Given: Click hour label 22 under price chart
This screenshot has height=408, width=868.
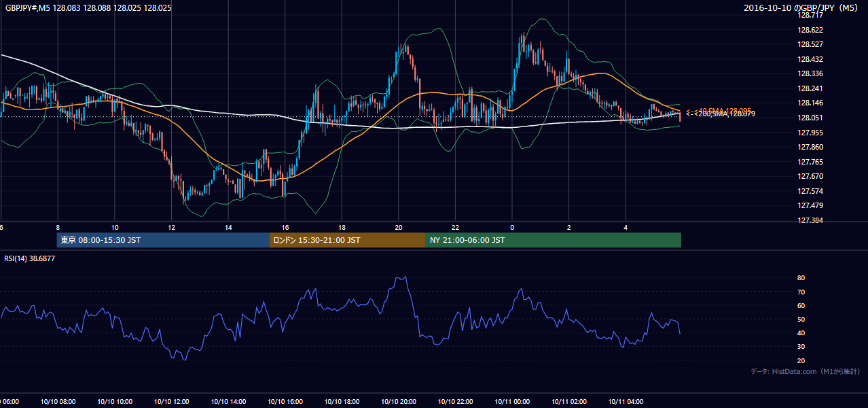Looking at the screenshot, I should point(456,228).
